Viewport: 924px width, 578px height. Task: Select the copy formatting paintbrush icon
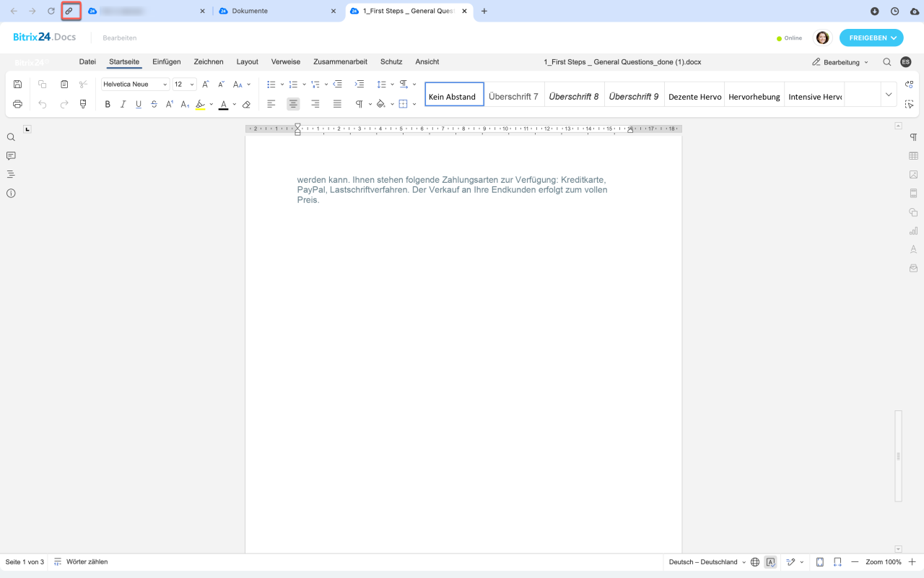pyautogui.click(x=83, y=104)
